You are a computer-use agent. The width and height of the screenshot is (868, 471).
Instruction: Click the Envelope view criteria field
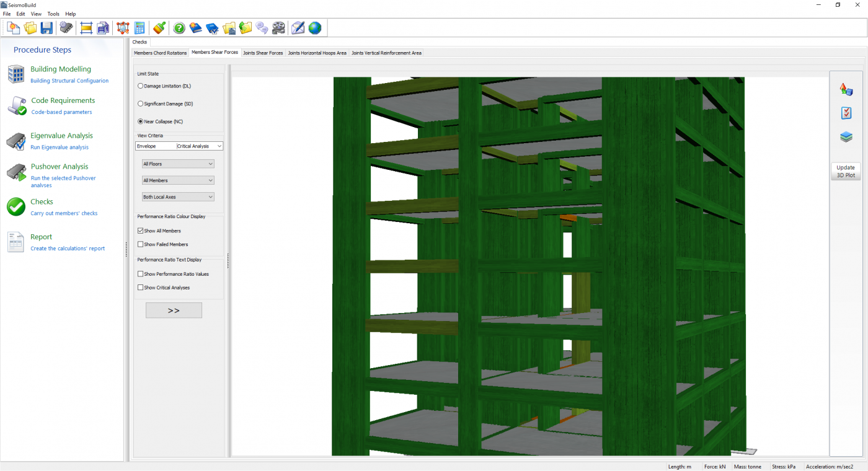(156, 146)
